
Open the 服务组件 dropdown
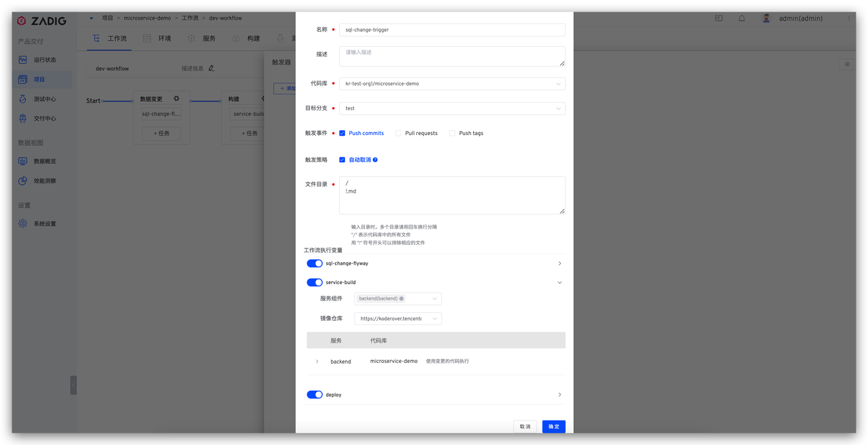[x=398, y=298]
